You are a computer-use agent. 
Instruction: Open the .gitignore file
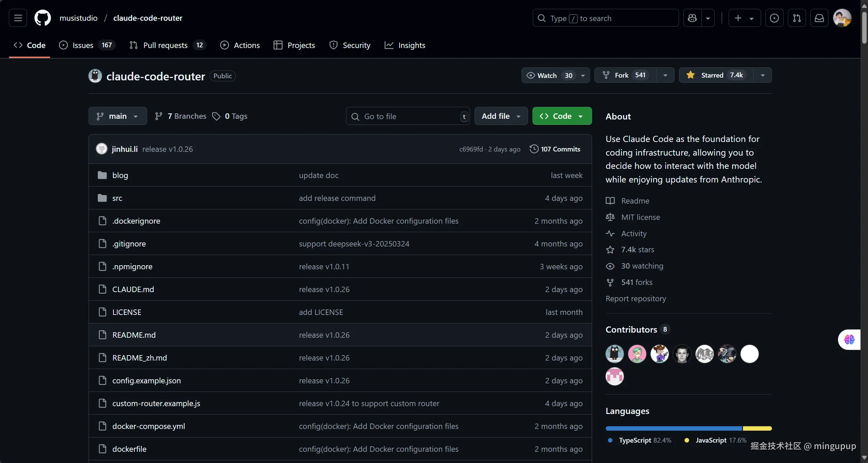point(129,243)
